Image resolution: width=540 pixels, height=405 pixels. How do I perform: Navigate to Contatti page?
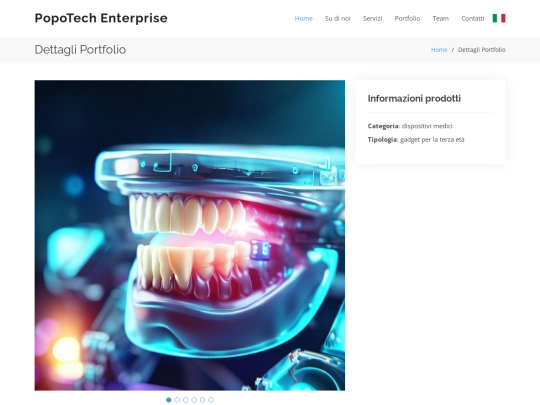click(x=472, y=19)
